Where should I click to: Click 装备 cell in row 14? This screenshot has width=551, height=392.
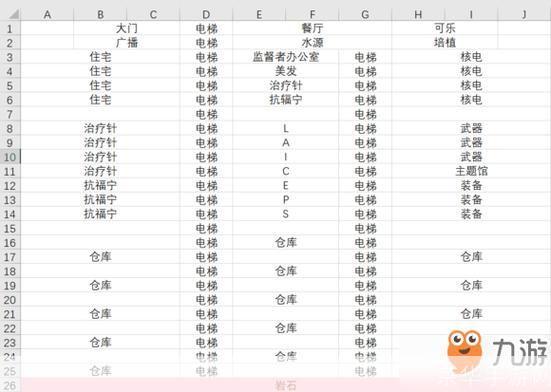(471, 214)
